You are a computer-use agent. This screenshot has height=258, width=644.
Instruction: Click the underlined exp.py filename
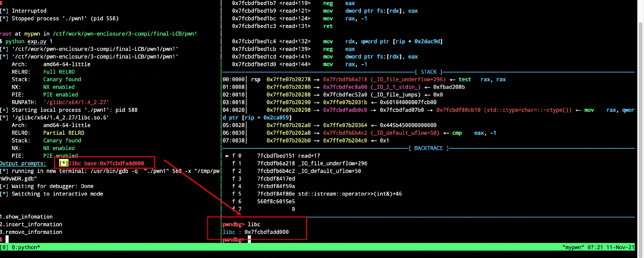coord(37,42)
